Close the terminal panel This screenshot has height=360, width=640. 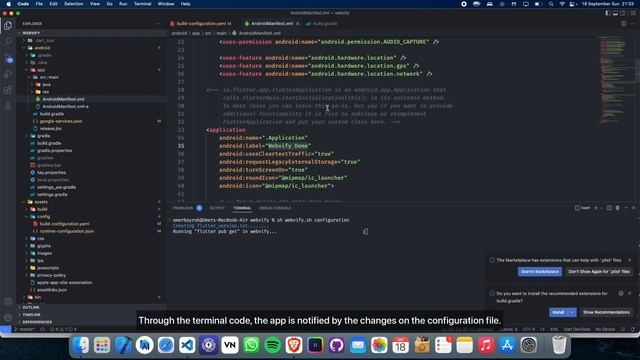pyautogui.click(x=633, y=208)
